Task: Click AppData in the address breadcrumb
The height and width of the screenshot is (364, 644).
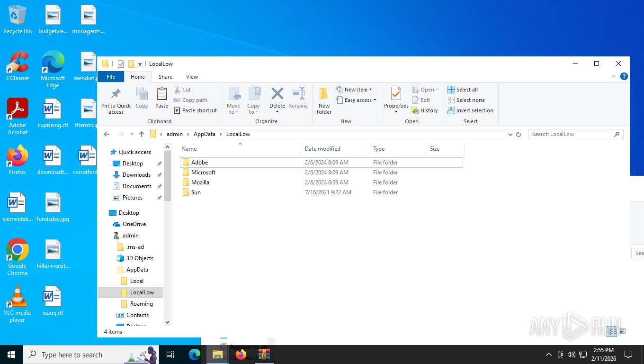Action: pyautogui.click(x=205, y=134)
